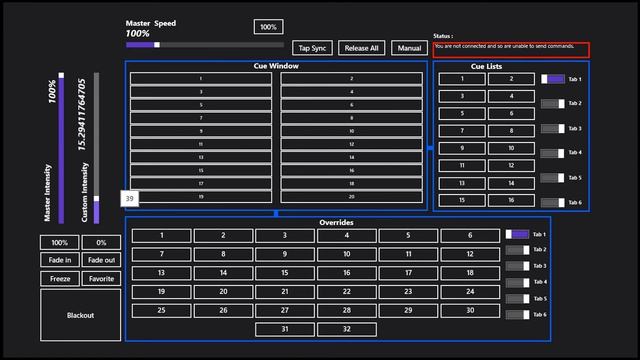Toggle Cue Lists Tab 1 switch
Screen dimensions: 640x360
(553, 79)
